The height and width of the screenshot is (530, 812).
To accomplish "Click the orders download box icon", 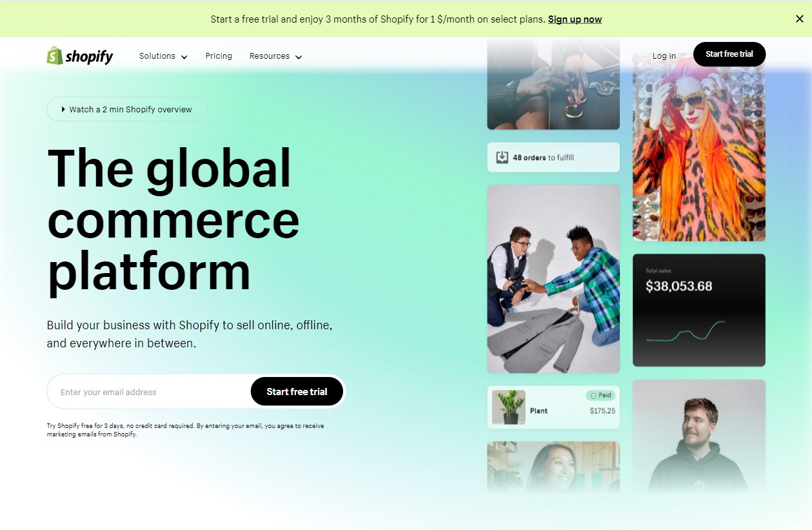I will click(502, 157).
